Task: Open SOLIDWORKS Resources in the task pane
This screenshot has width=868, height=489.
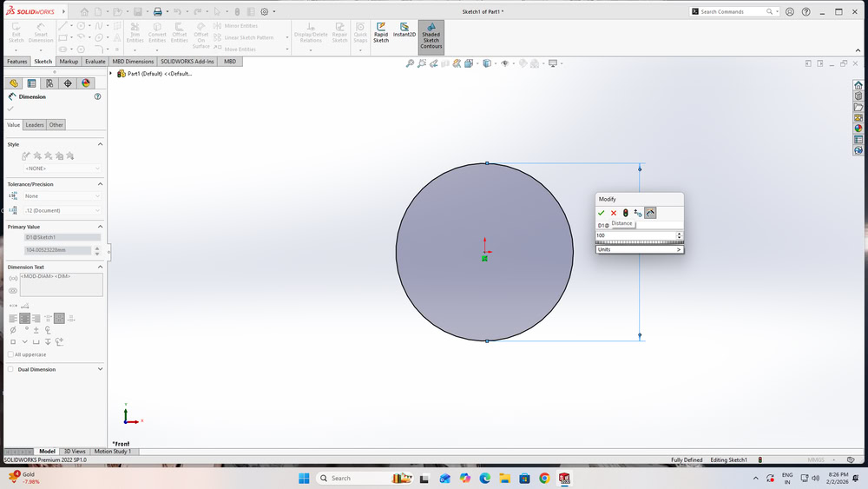Action: click(x=858, y=85)
